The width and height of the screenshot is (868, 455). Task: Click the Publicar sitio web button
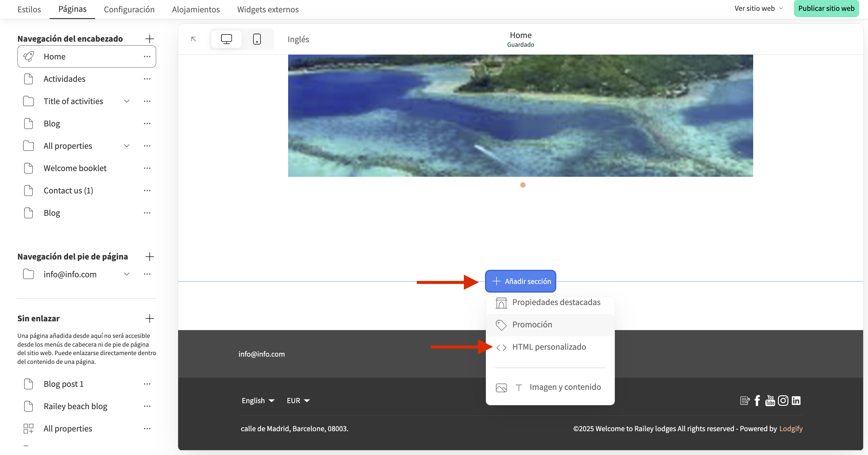(826, 8)
